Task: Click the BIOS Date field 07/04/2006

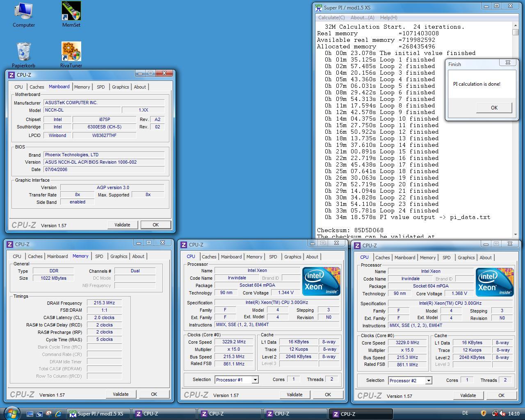Action: [x=104, y=169]
